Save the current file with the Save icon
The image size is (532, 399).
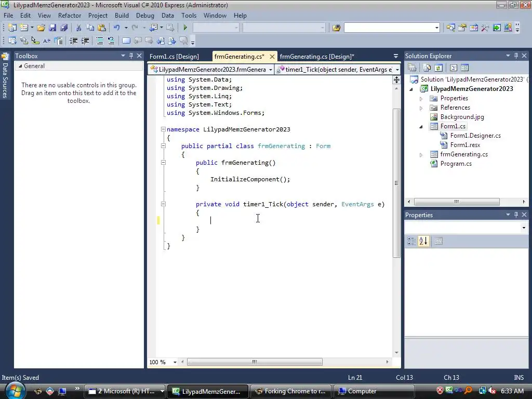[x=52, y=28]
